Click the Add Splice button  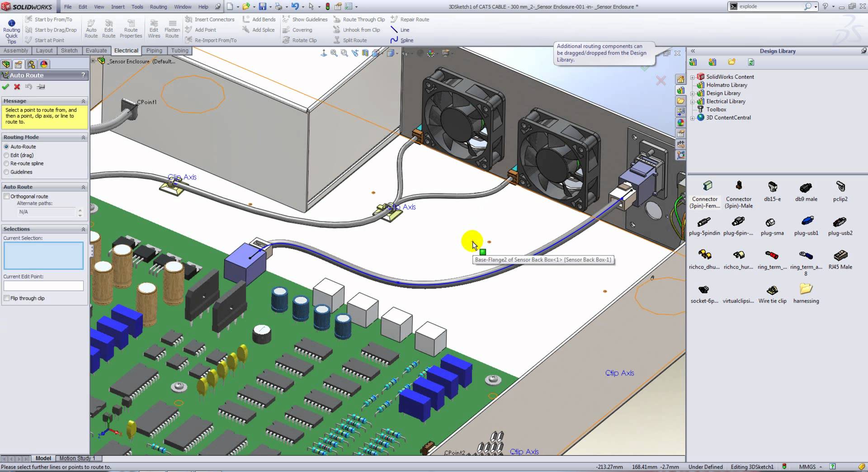(x=259, y=30)
